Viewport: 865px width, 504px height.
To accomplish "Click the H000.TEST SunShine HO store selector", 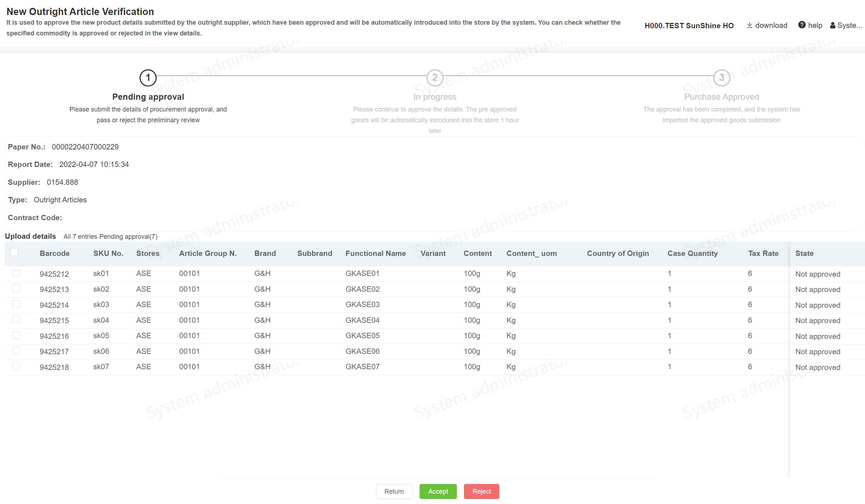I will tap(689, 26).
